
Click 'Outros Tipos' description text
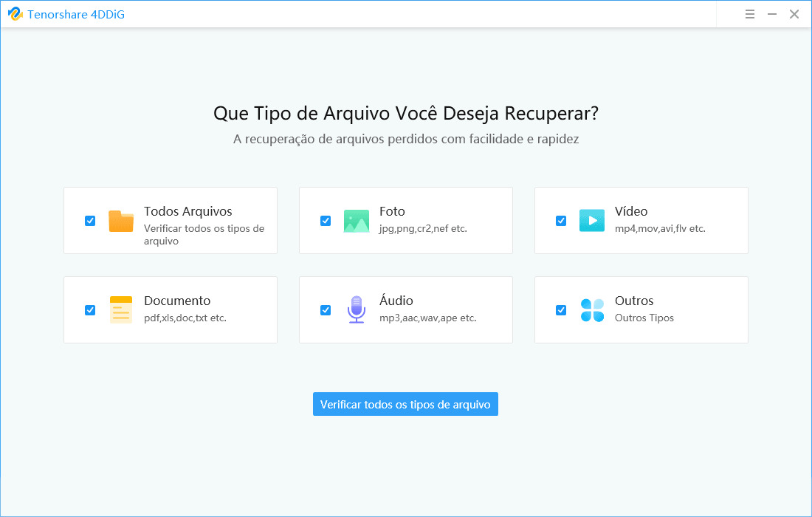(644, 318)
